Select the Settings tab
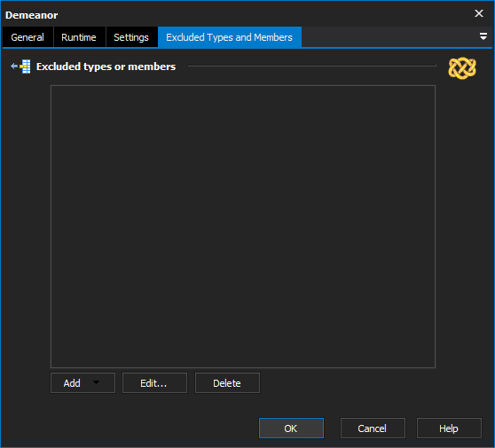 [131, 37]
